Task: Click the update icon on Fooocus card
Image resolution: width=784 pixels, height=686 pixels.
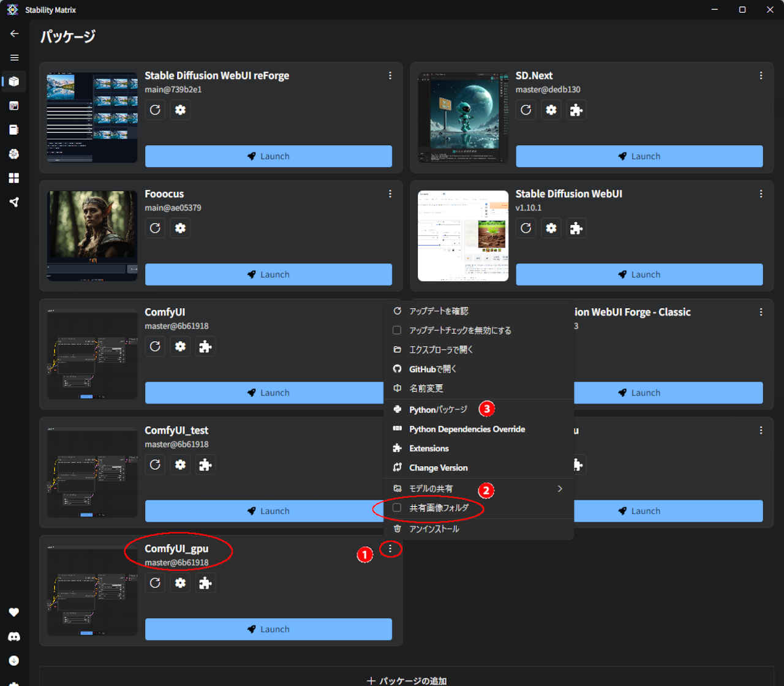Action: coord(155,228)
